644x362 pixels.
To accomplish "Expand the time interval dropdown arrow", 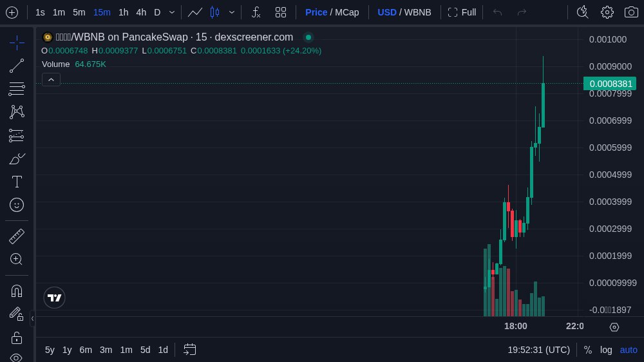I will [x=172, y=12].
